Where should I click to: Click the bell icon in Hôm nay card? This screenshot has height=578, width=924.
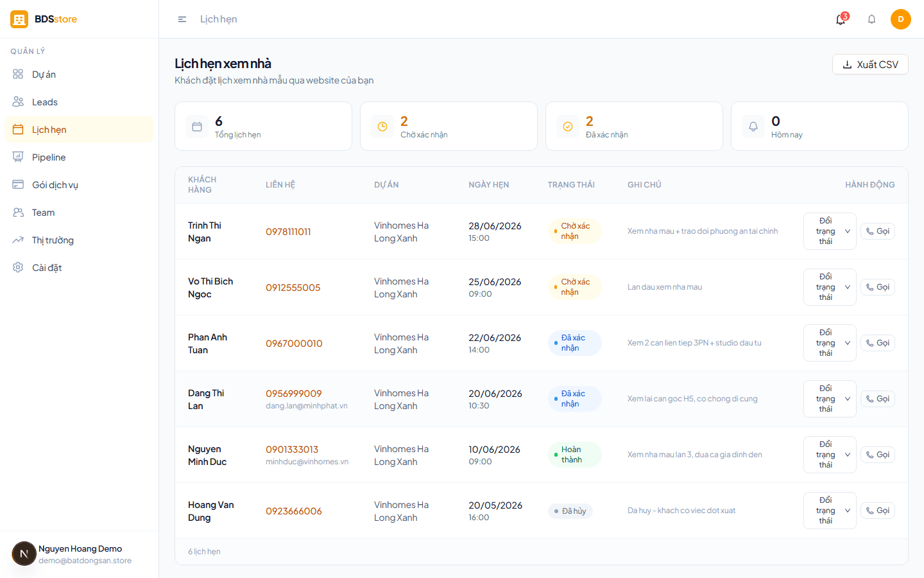pyautogui.click(x=753, y=127)
